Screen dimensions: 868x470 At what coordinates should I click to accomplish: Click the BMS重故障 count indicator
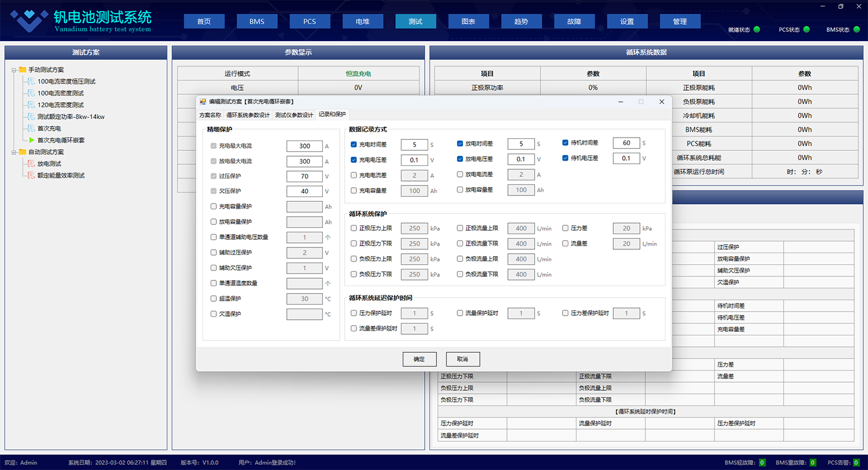point(812,462)
